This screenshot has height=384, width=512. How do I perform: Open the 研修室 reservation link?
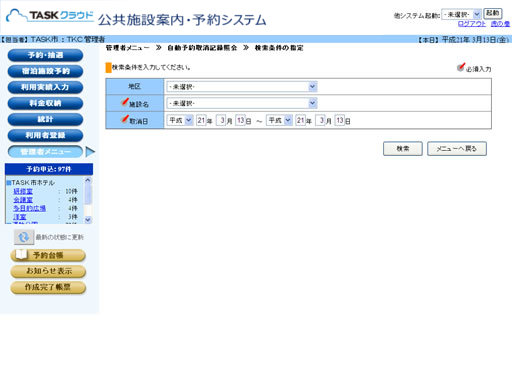coord(23,191)
